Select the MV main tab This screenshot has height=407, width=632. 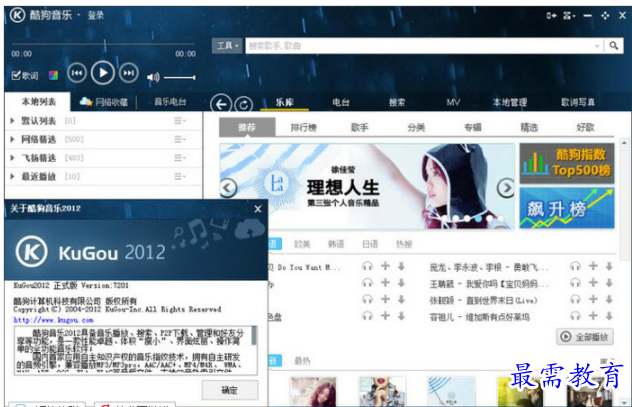tap(453, 102)
